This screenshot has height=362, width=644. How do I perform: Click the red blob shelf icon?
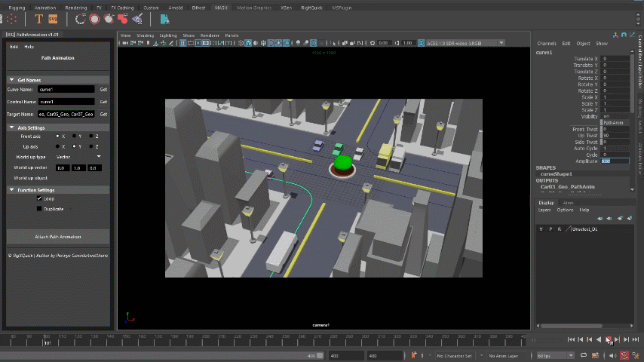pyautogui.click(x=123, y=19)
